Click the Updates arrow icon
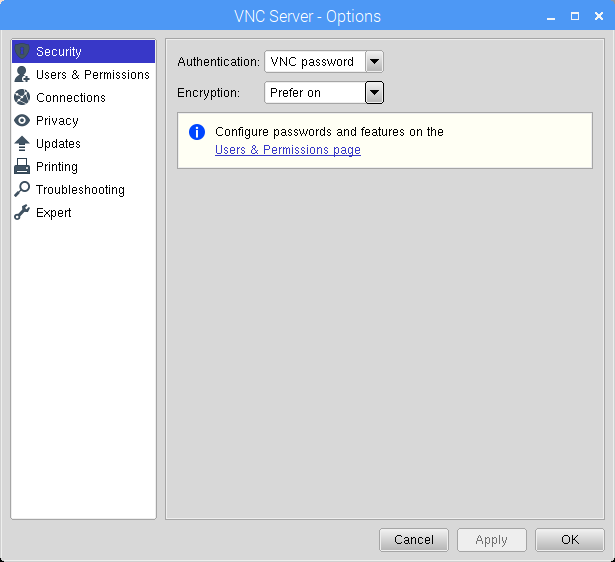Screen dimensions: 615x562 [22, 144]
